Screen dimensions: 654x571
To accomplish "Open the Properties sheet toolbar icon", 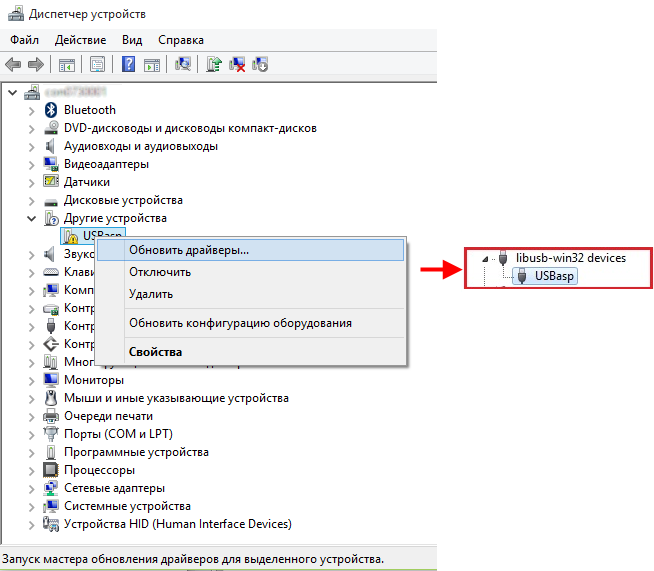I will [x=98, y=65].
